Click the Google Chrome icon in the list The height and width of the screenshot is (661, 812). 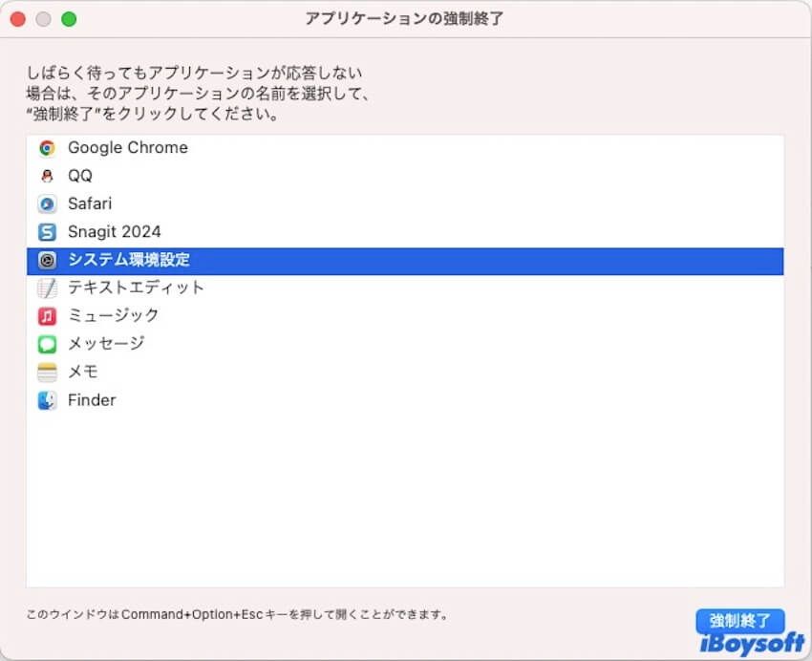pos(46,148)
